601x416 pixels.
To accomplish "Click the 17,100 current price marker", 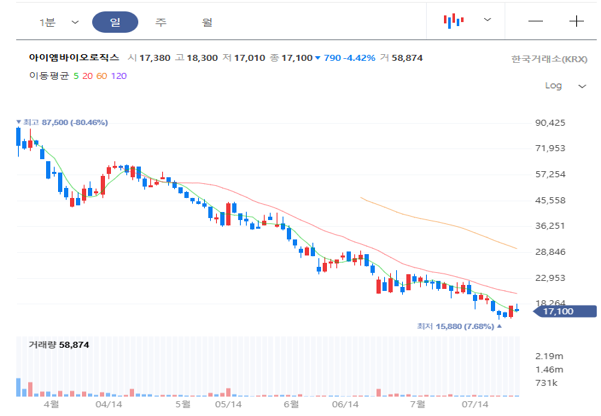I will 565,311.
